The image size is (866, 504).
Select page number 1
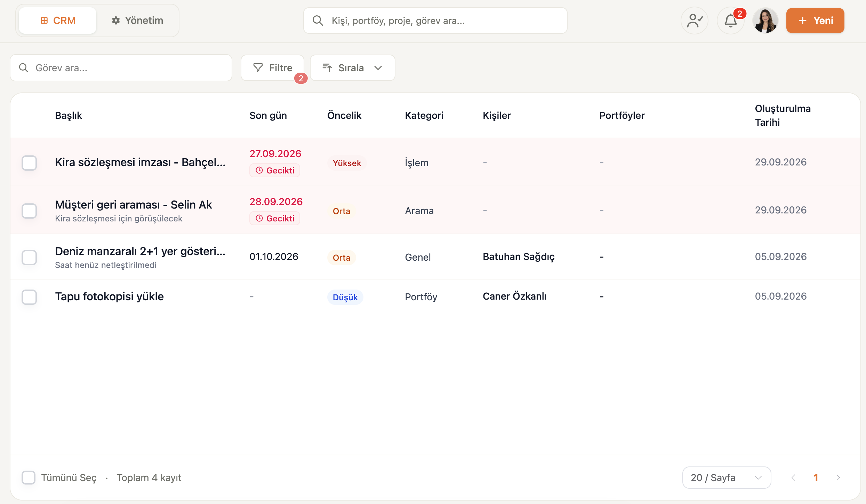pos(816,478)
